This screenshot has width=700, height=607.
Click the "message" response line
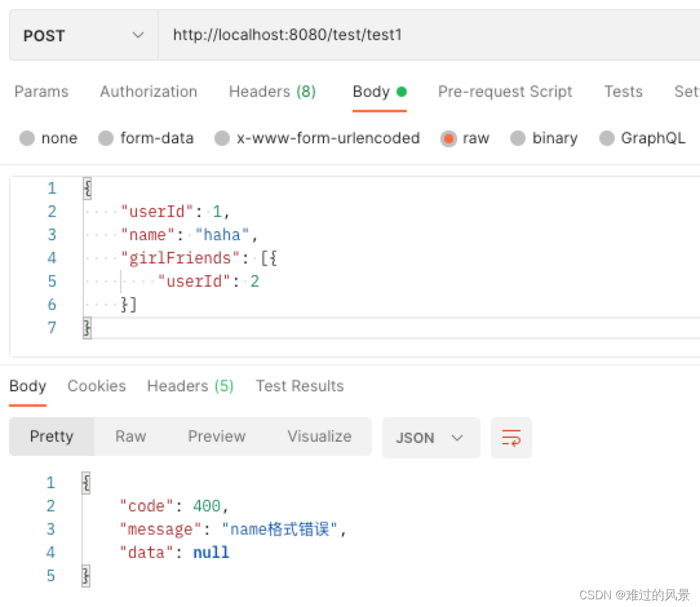coord(232,530)
